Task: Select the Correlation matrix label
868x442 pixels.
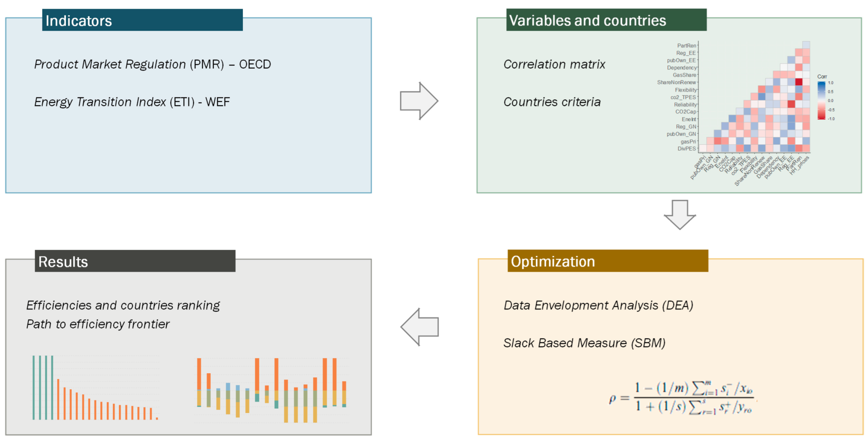Action: (x=554, y=64)
